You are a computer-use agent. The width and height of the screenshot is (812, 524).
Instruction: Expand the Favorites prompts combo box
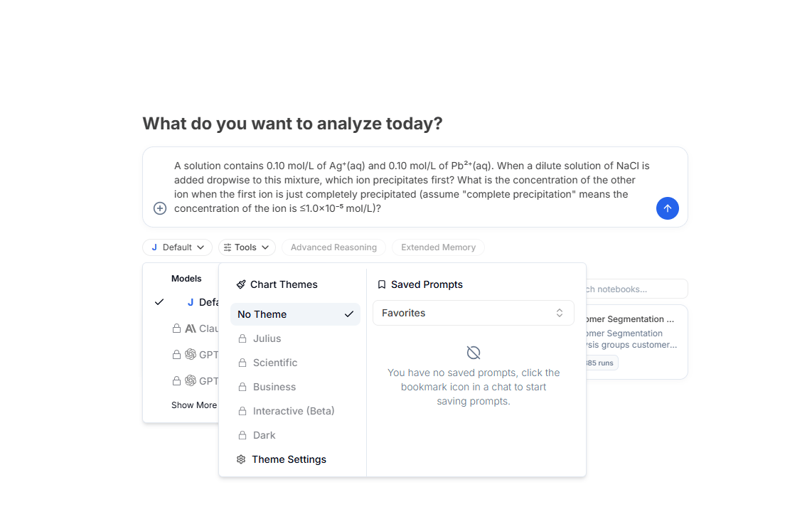click(x=473, y=313)
